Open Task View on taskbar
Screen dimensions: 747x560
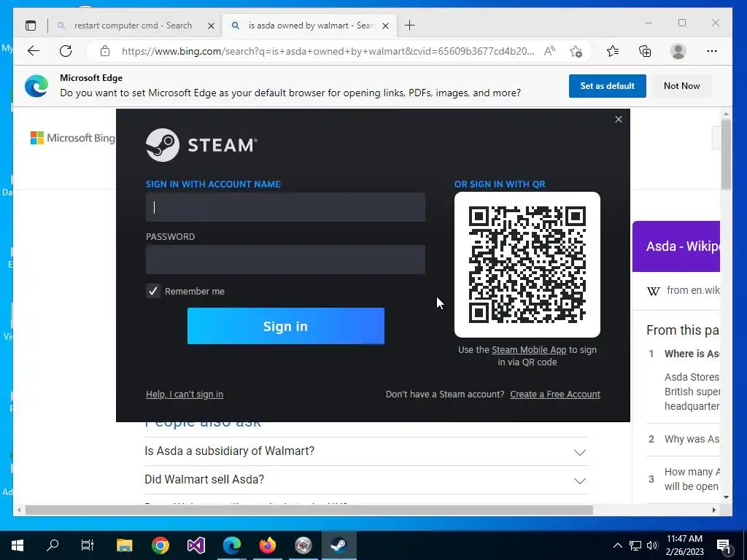88,545
